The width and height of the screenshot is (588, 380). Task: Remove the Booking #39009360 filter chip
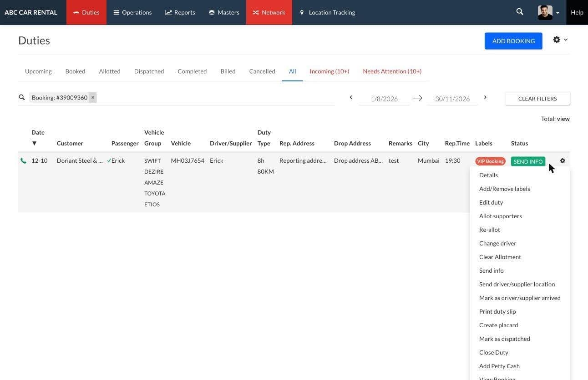click(93, 97)
